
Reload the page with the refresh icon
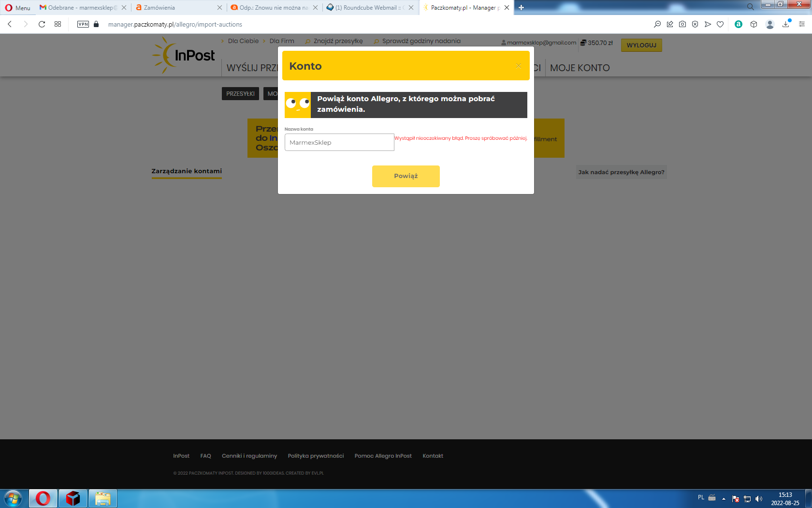pos(42,24)
